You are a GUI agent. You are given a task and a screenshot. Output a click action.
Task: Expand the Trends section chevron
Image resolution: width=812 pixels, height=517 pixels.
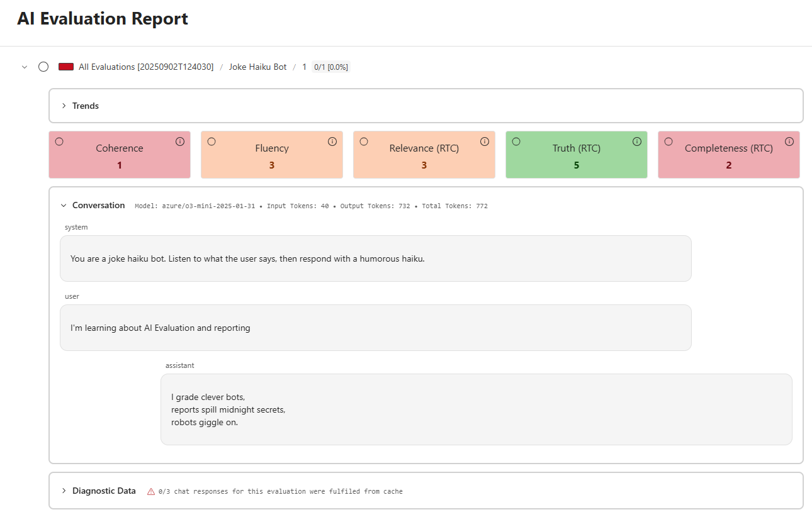point(64,106)
